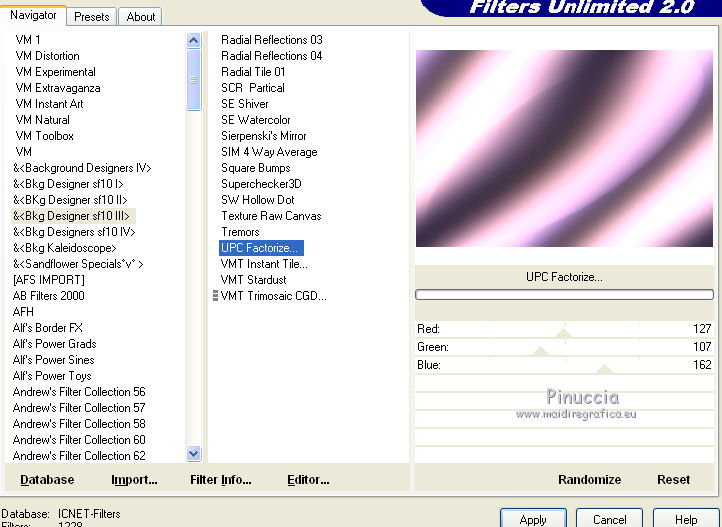722x527 pixels.
Task: Click the category list scroll up arrow
Action: click(194, 41)
